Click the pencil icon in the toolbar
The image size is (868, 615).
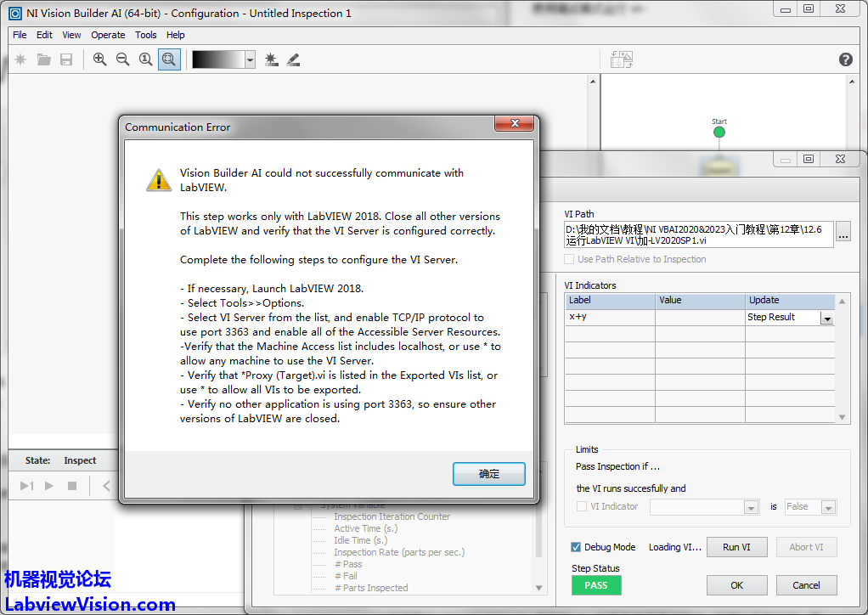pos(293,59)
